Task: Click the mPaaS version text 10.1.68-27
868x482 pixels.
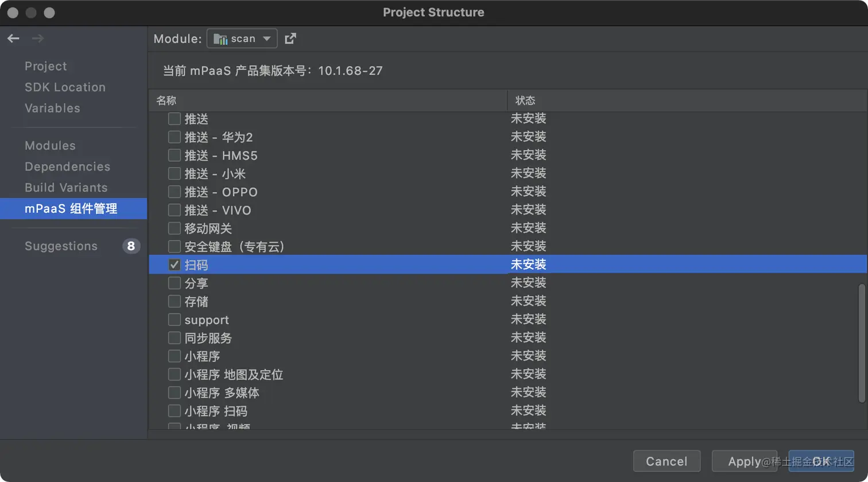Action: pyautogui.click(x=350, y=71)
